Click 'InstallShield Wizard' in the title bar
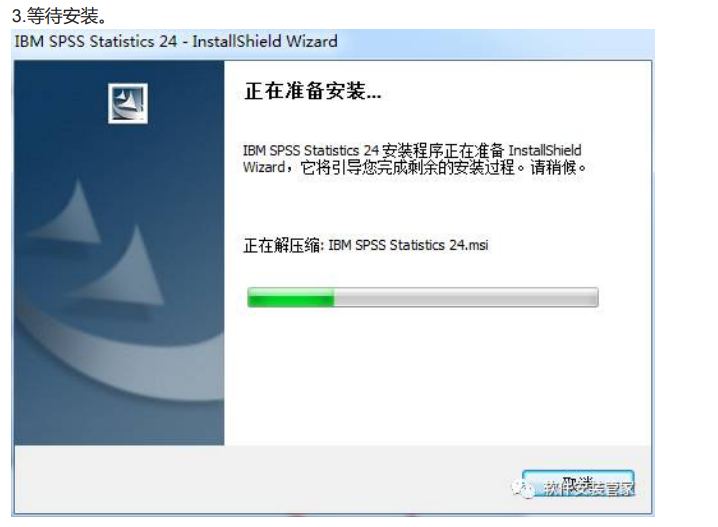718x527 pixels. 265,42
